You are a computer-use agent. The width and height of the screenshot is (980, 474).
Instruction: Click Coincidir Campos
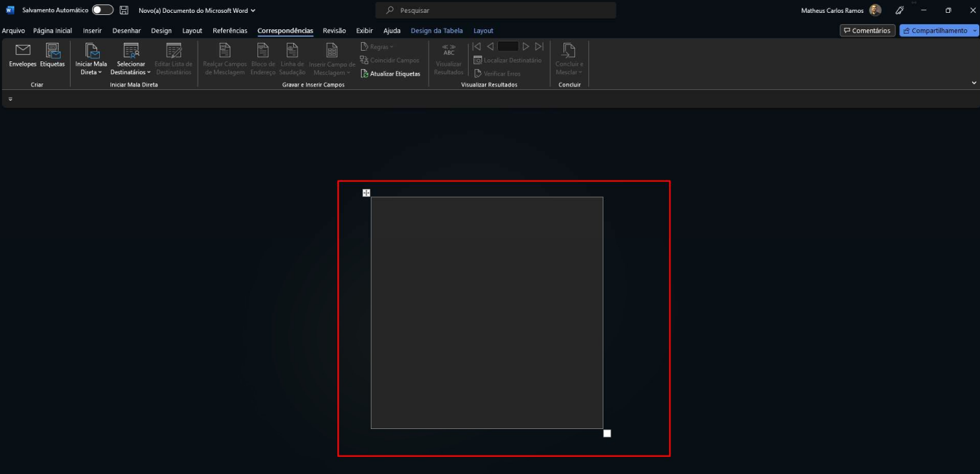click(390, 60)
